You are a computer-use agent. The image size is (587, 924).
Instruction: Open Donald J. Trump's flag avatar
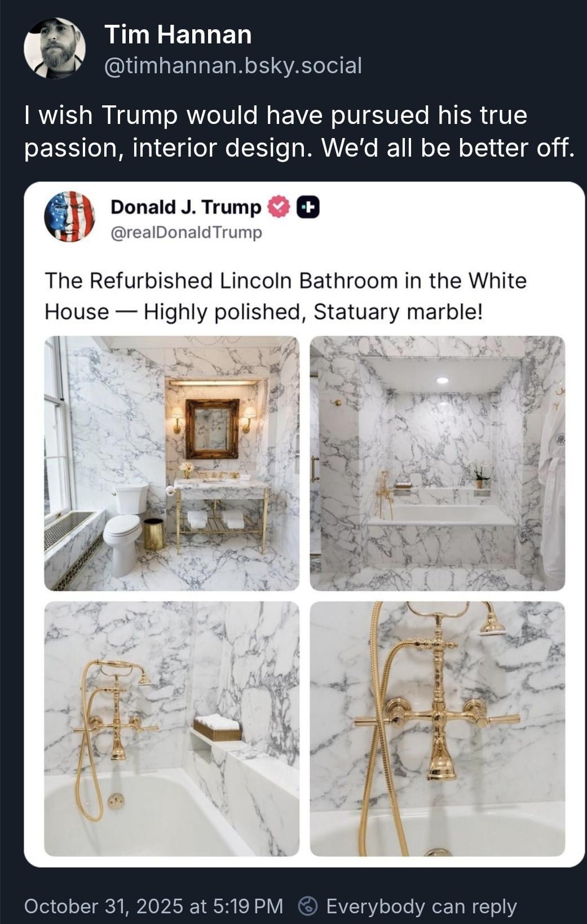[69, 216]
